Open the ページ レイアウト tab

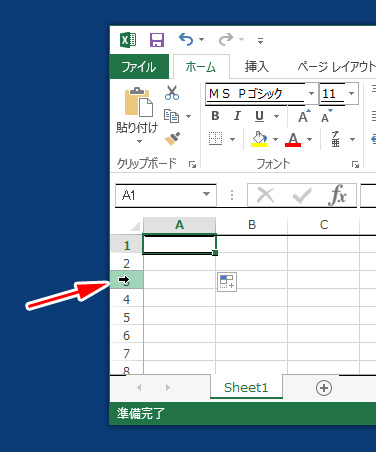(x=336, y=66)
